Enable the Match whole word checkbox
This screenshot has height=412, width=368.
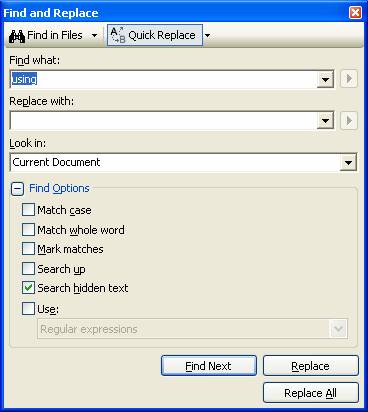(28, 230)
